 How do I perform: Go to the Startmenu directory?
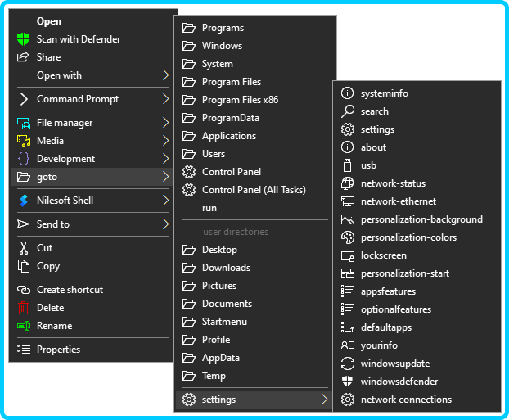(x=254, y=322)
